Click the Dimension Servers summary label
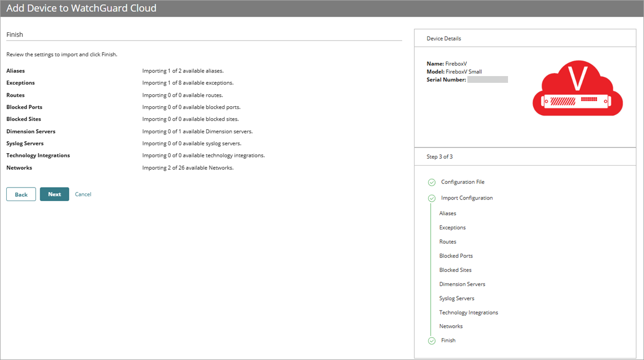This screenshot has height=360, width=644. point(31,132)
